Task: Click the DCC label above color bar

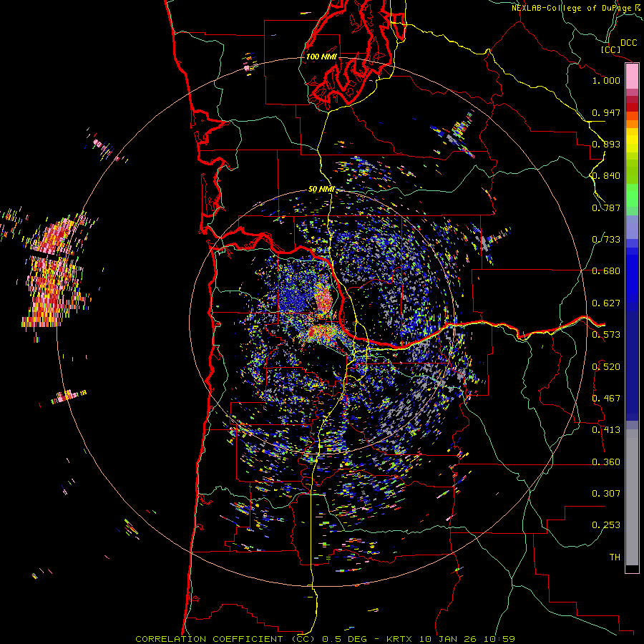Action: click(x=629, y=43)
